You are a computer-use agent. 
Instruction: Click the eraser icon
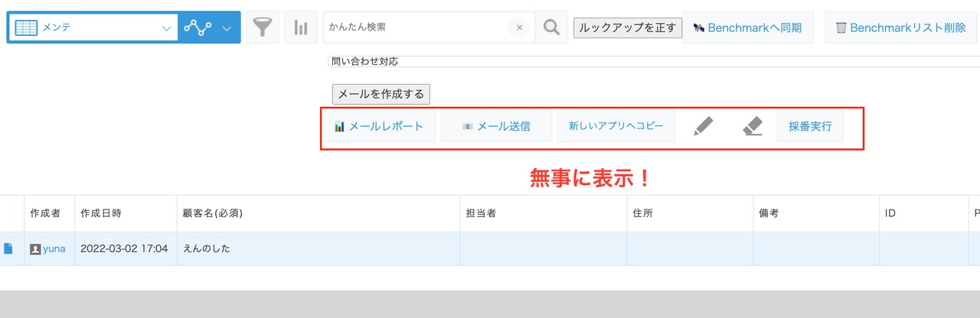tap(753, 126)
